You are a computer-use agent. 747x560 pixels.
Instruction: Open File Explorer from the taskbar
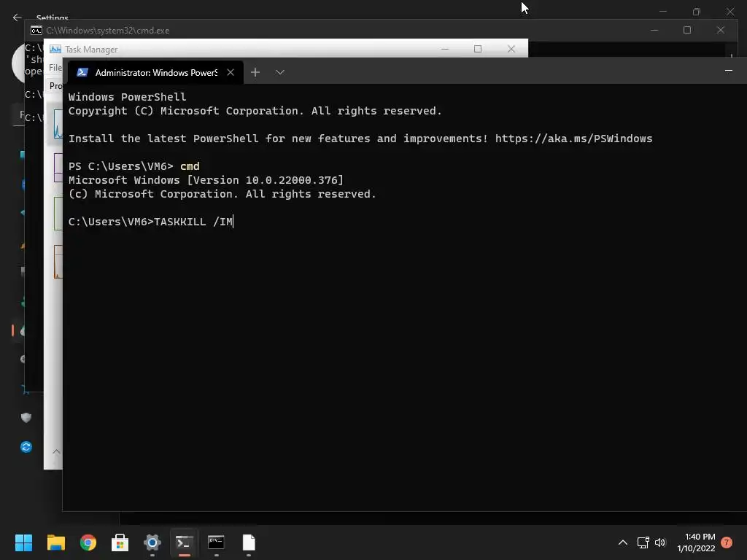[x=55, y=542]
